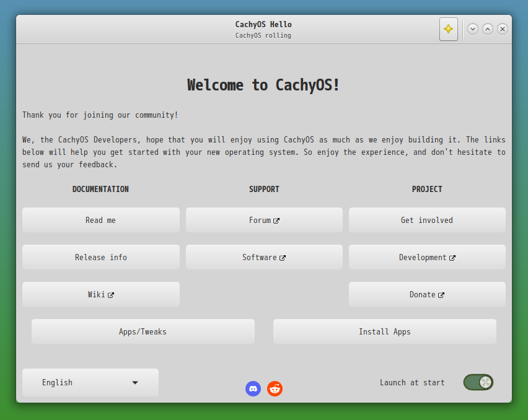Expand the English language dropdown
Viewport: 528px width, 420px height.
pyautogui.click(x=90, y=382)
